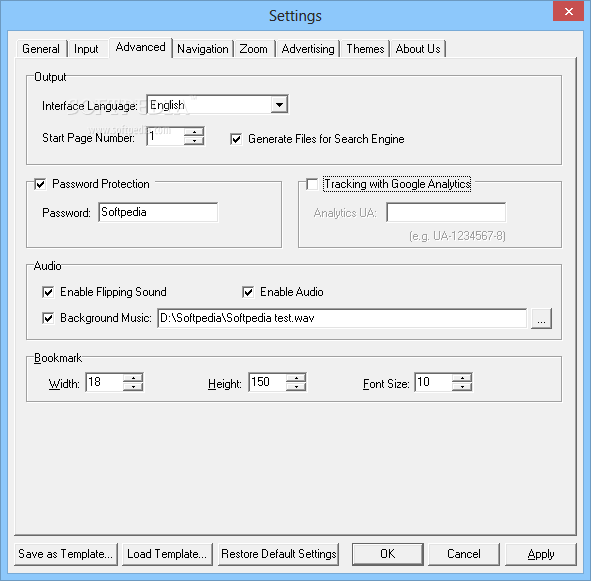Image resolution: width=591 pixels, height=581 pixels.
Task: Confirm settings with OK
Action: [388, 554]
